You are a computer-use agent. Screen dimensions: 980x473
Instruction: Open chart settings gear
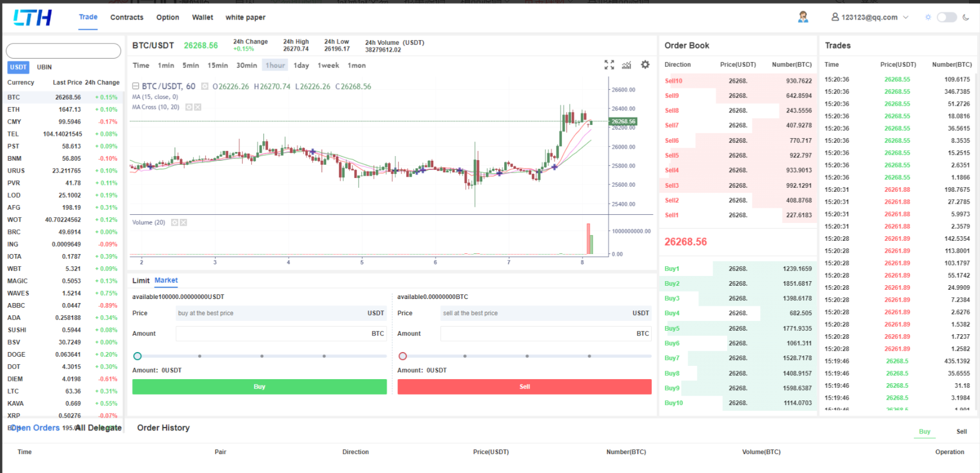645,65
